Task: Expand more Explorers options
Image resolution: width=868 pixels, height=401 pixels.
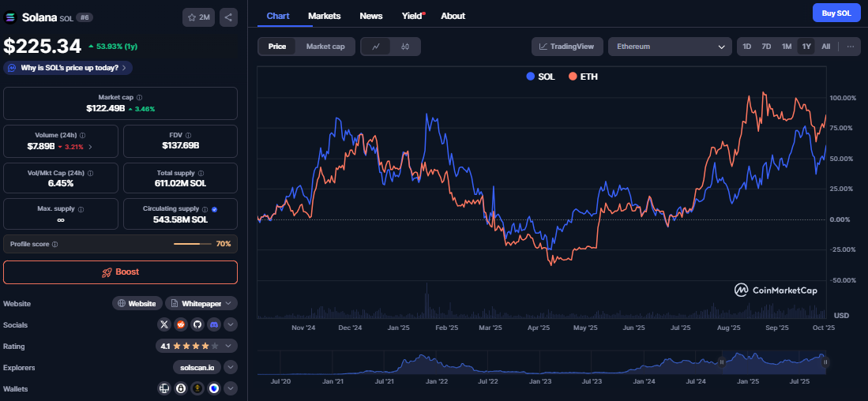Action: [231, 367]
